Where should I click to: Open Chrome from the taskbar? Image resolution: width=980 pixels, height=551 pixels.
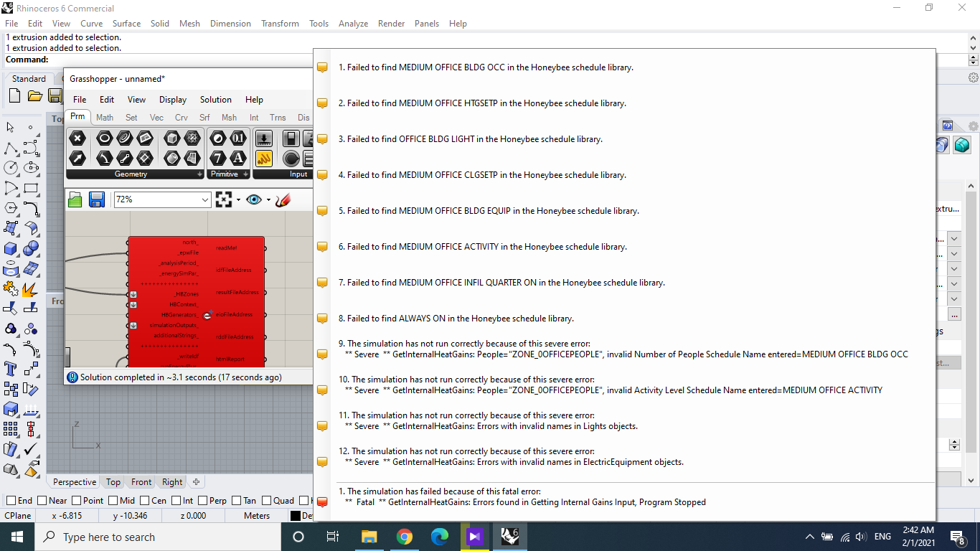405,537
